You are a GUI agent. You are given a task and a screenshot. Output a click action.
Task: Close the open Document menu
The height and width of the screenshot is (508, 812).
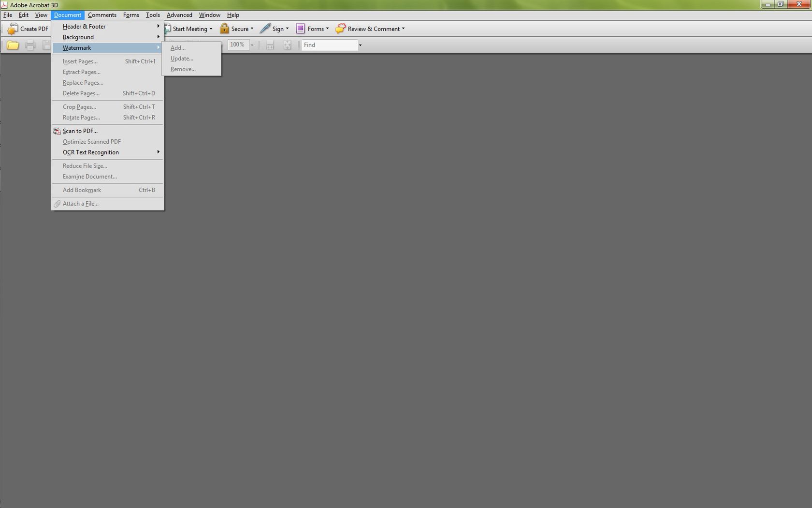[68, 15]
